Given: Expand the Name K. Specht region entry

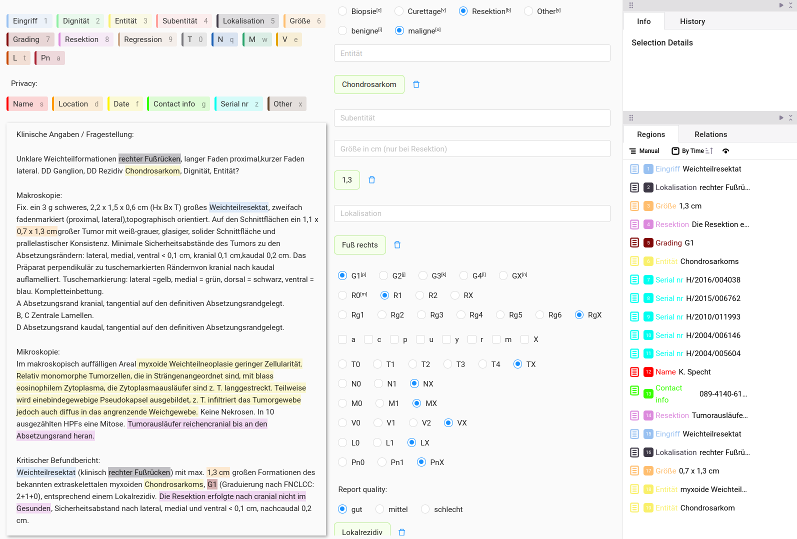Looking at the screenshot, I should pos(635,371).
